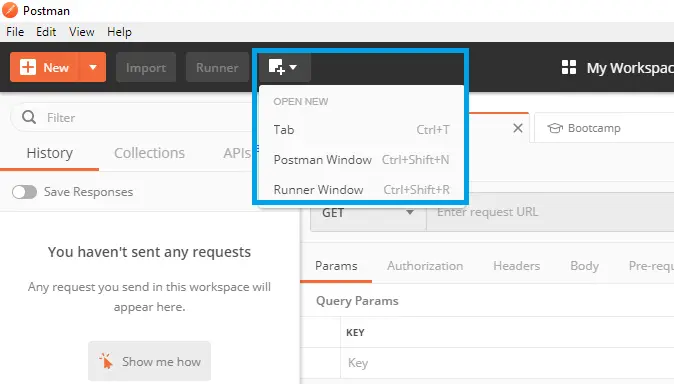This screenshot has height=384, width=674.
Task: Click the Postman logo icon in title bar
Action: [10, 10]
